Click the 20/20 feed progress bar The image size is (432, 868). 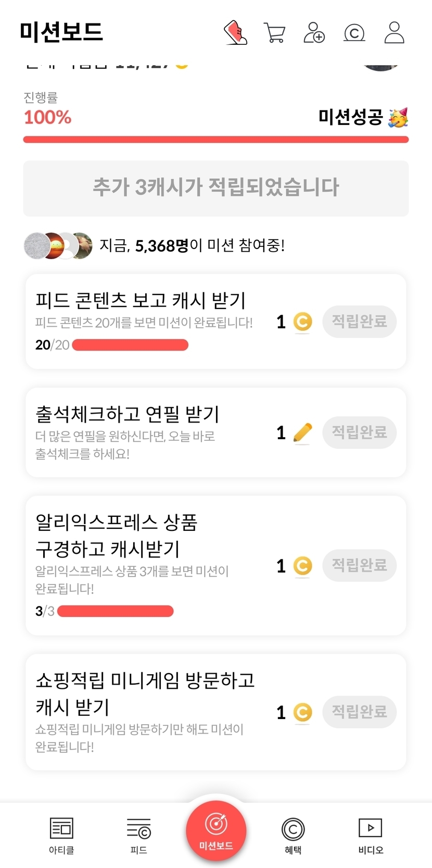[130, 345]
